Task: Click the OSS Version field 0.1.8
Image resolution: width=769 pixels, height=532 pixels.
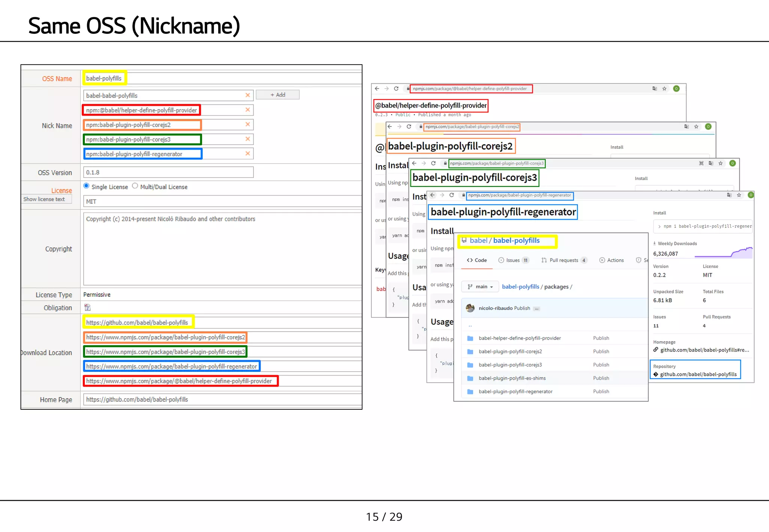Action: tap(168, 173)
